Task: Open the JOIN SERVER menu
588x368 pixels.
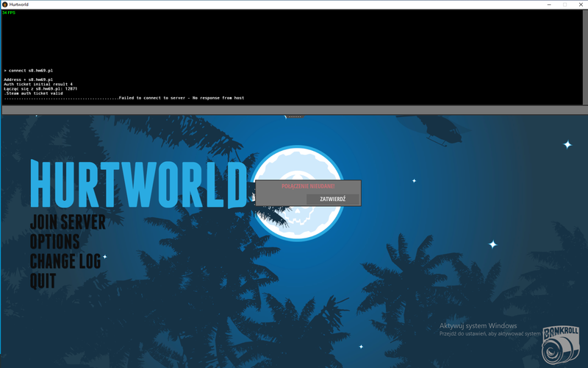Action: 68,222
